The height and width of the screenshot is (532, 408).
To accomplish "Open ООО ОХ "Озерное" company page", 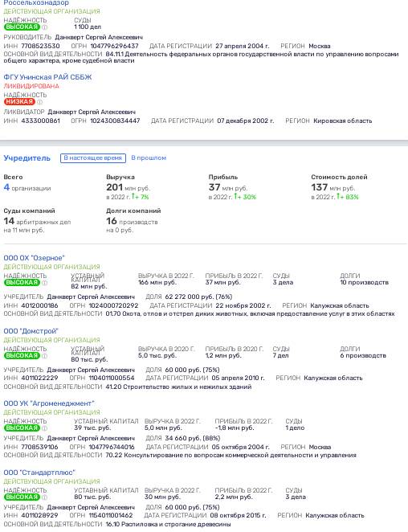I will (x=34, y=258).
